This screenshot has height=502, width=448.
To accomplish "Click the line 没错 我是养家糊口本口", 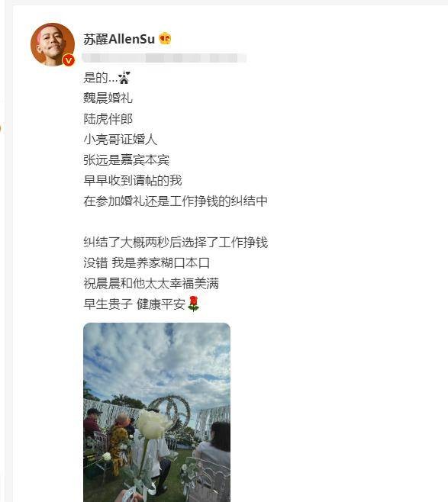I will 147,263.
